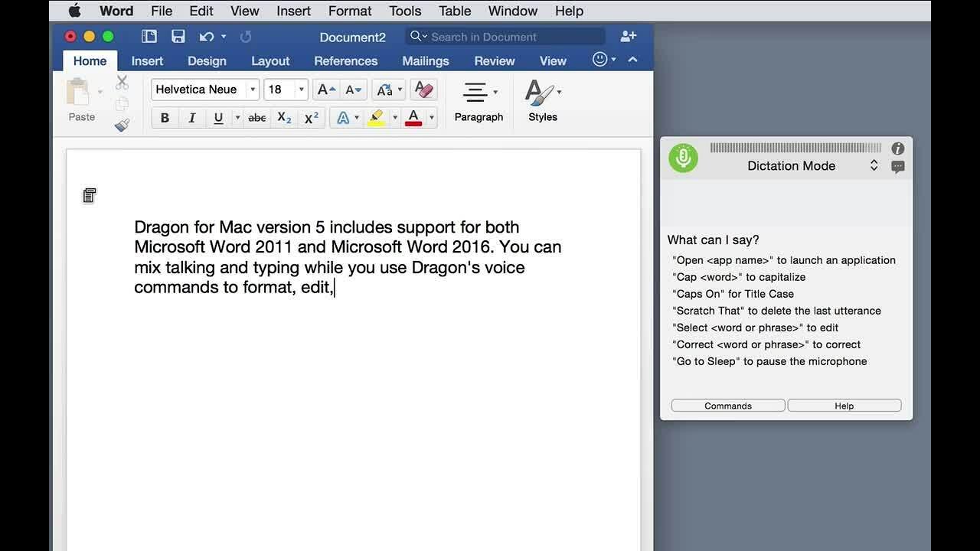980x551 pixels.
Task: Click the Paragraph alignment icon
Action: (x=475, y=93)
